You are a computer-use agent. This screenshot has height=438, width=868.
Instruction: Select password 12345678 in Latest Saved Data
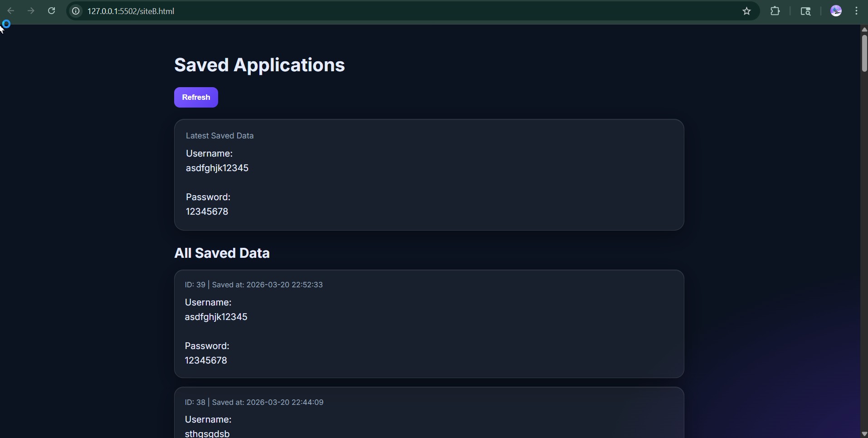tap(207, 212)
